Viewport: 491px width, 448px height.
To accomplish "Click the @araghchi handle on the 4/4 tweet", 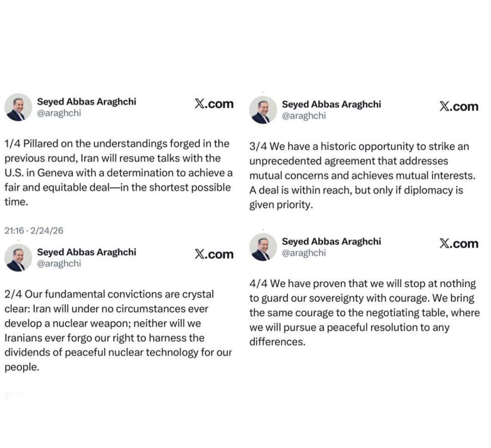I will 304,253.
